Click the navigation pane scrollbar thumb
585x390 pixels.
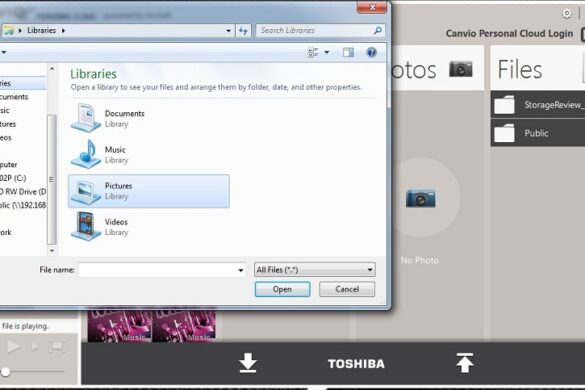tap(52, 180)
